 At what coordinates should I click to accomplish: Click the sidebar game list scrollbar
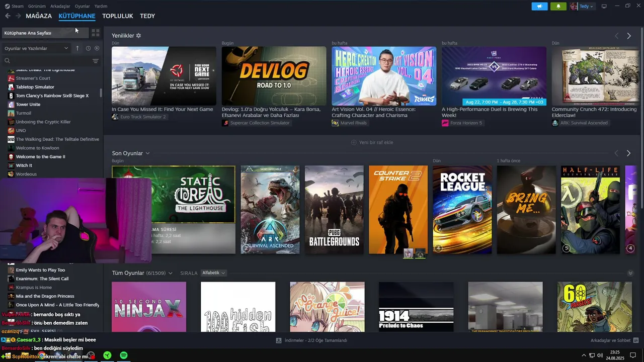[x=101, y=94]
